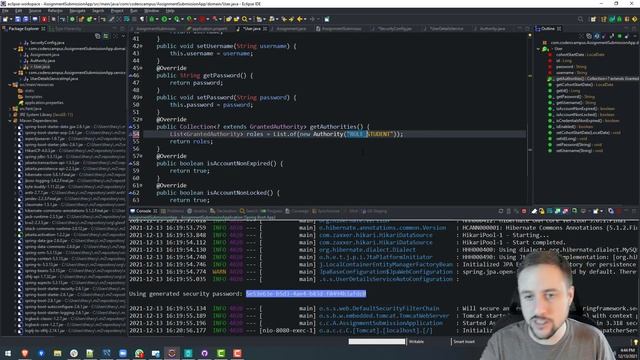Click the External Tools run icon
The image size is (640, 360).
(189, 19)
